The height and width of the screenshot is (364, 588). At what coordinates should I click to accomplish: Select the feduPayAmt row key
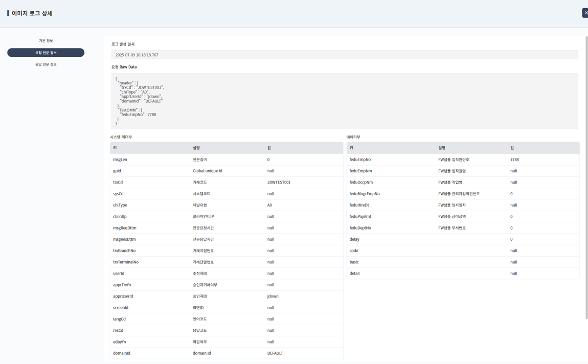[360, 217]
